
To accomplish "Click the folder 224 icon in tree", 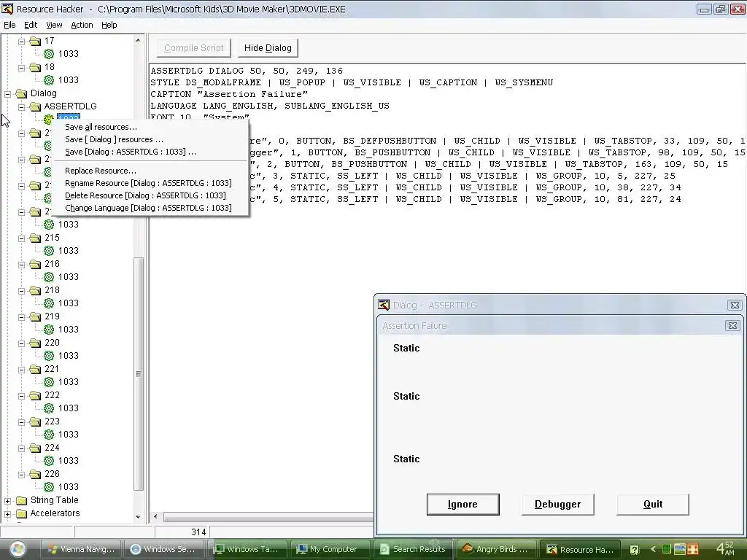I will point(35,448).
